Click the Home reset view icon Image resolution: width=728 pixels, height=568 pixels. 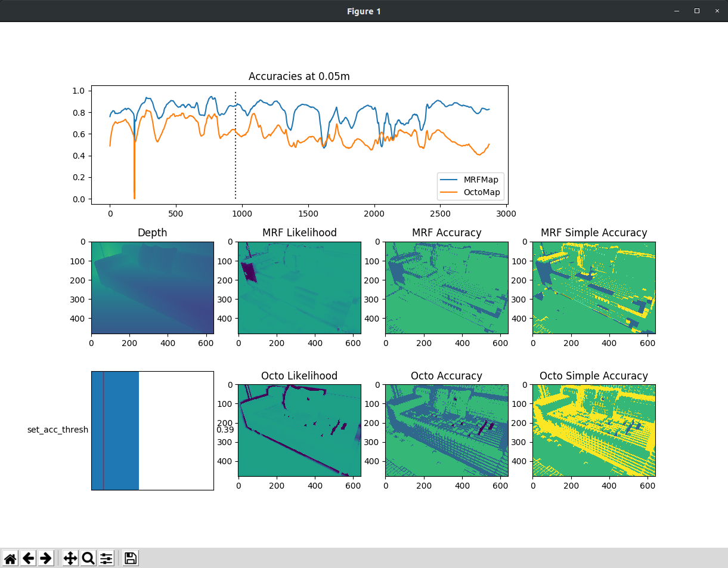(x=10, y=558)
